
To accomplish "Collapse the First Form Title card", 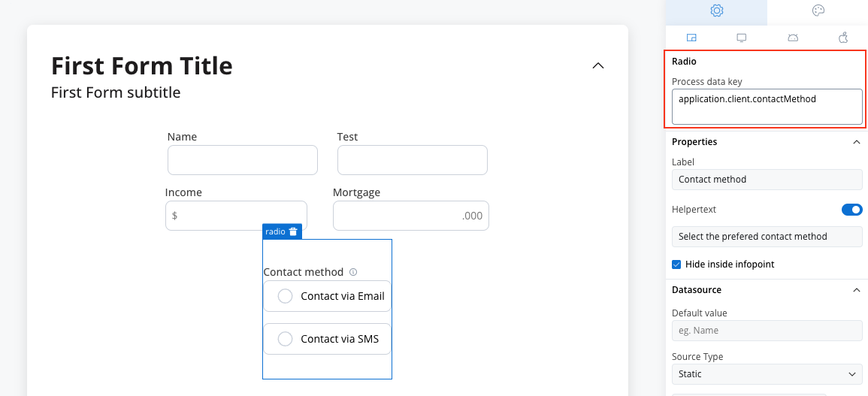I will 598,65.
